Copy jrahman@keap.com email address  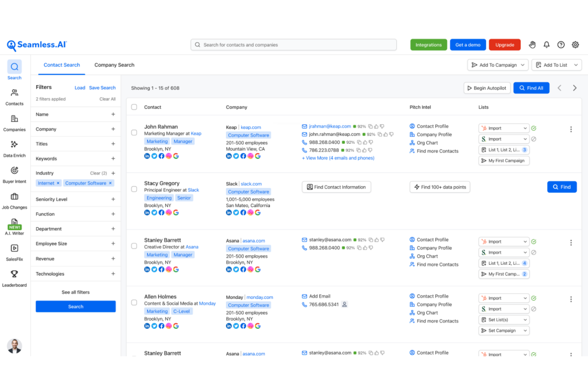[370, 127]
